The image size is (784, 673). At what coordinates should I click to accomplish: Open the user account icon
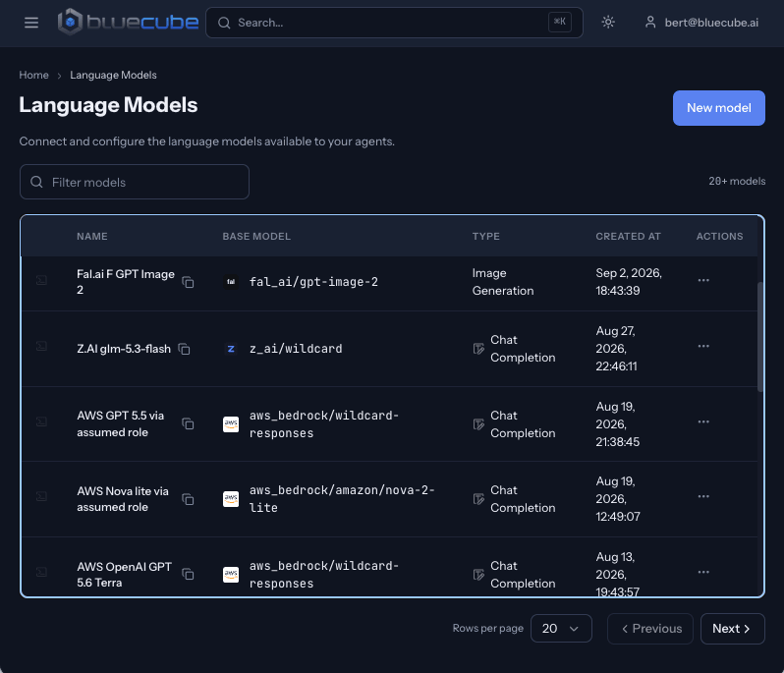650,22
